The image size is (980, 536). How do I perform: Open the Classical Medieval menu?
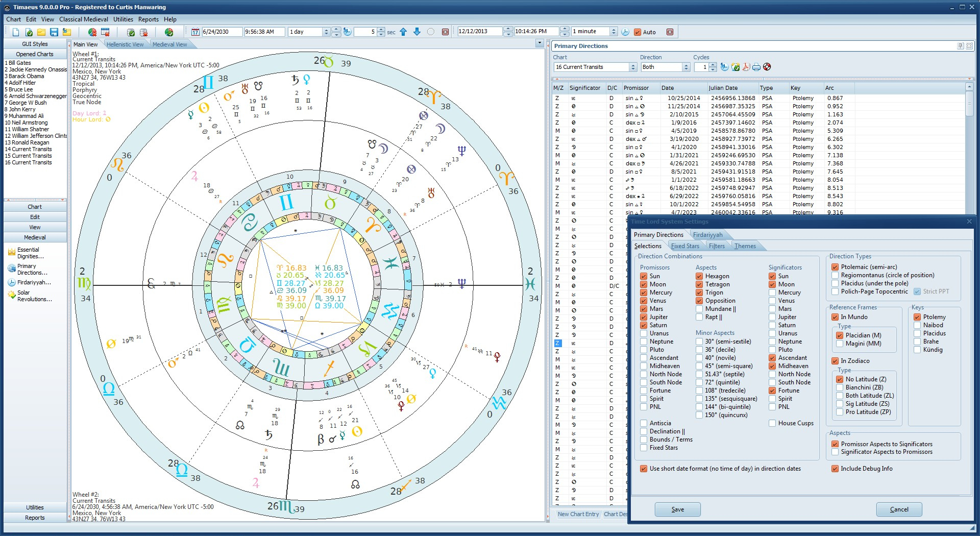[84, 19]
